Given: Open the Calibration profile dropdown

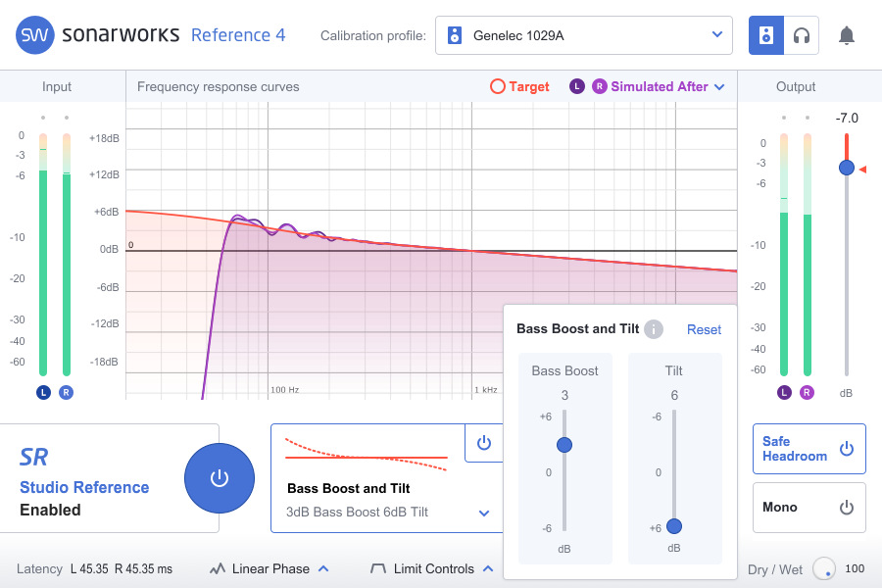Looking at the screenshot, I should point(584,35).
